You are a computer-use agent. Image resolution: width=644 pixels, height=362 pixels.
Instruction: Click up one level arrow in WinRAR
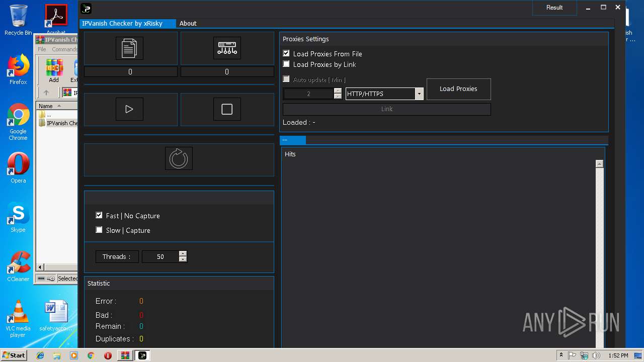pos(46,93)
